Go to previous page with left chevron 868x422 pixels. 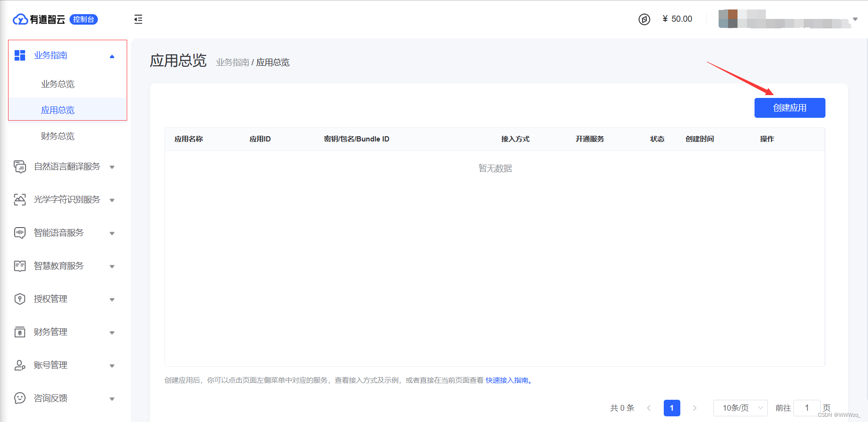649,408
